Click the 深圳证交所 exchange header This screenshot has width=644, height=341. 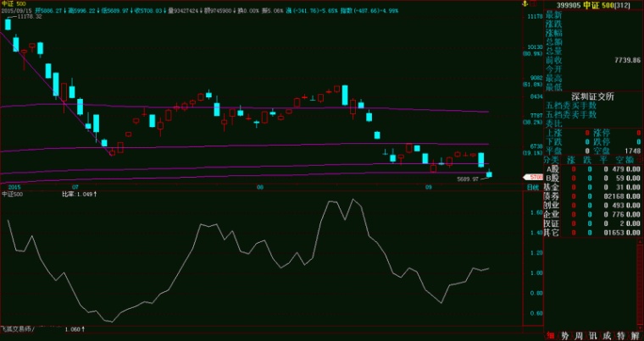(592, 96)
